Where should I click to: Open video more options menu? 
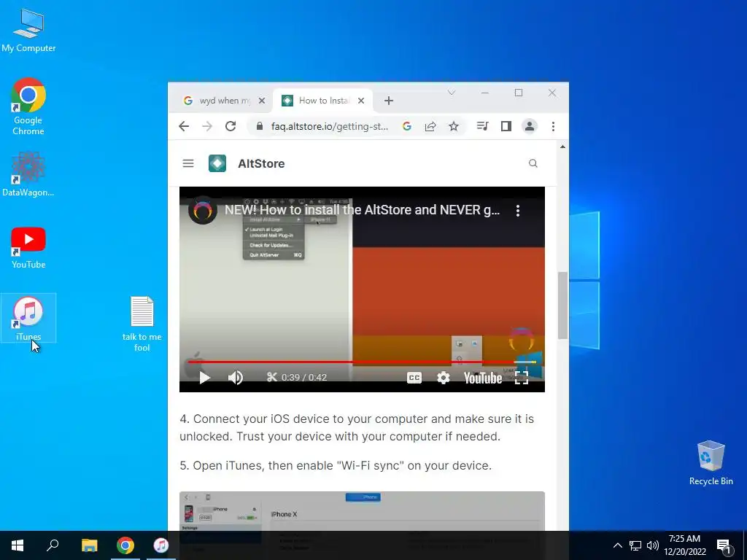click(x=518, y=211)
